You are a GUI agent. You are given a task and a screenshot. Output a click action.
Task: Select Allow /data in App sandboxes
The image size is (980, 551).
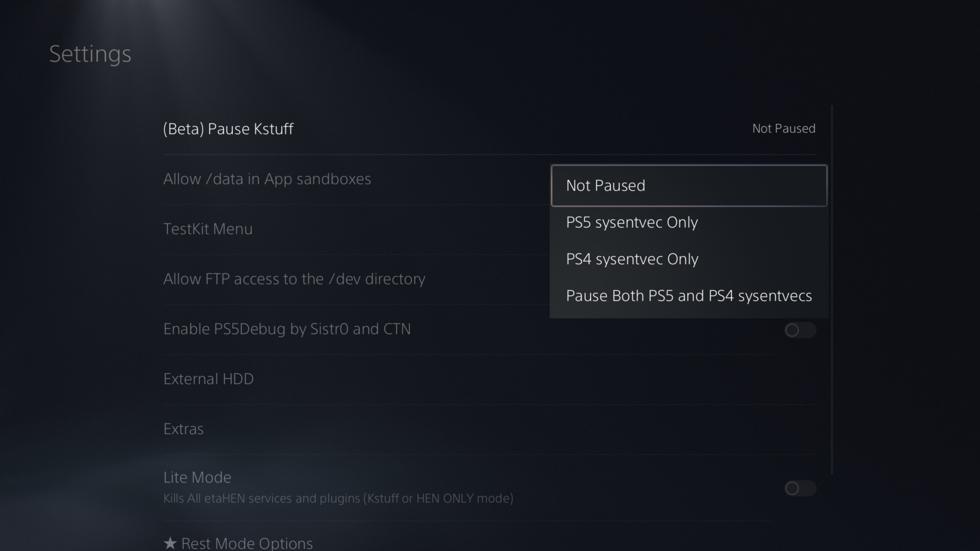click(267, 179)
